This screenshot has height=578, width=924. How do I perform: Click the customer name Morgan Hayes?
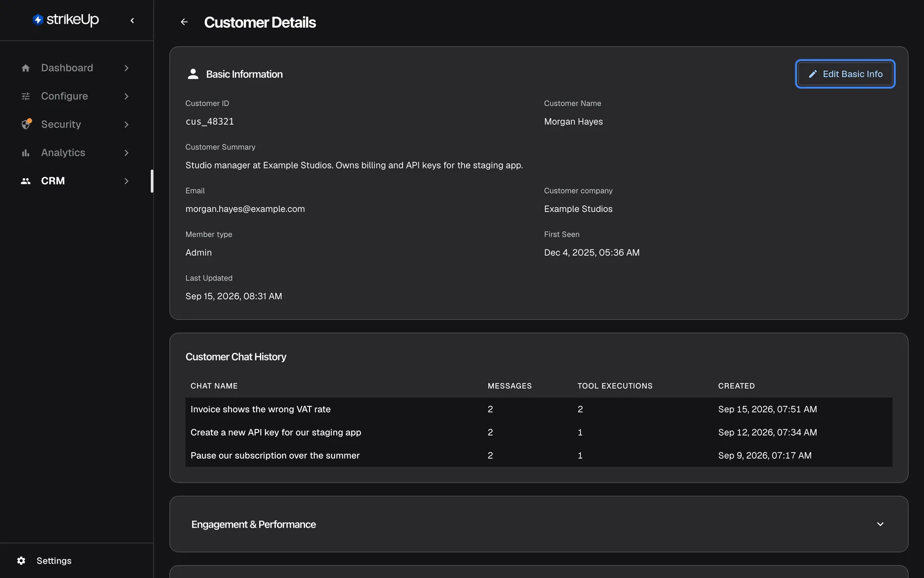pos(573,122)
